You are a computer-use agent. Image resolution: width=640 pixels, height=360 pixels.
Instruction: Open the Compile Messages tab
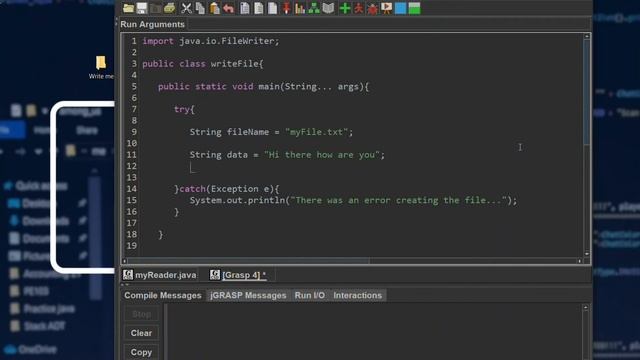pos(163,296)
